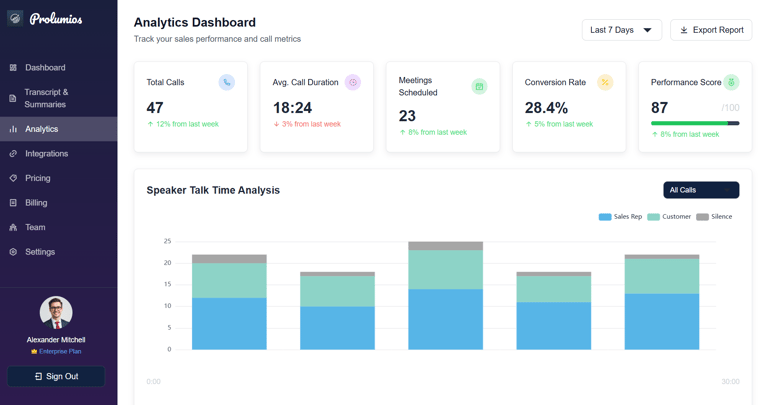The image size is (768, 405).
Task: Expand the All Calls filter dropdown
Action: click(x=701, y=190)
